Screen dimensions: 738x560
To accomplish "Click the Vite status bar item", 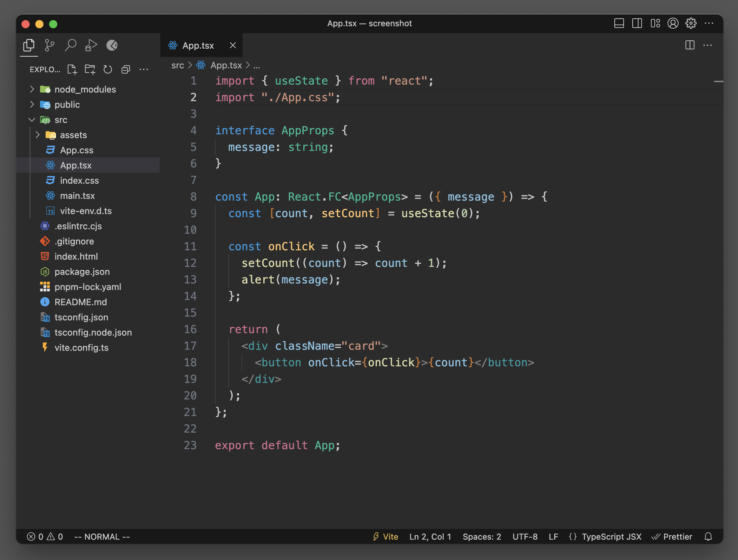I will [x=385, y=537].
